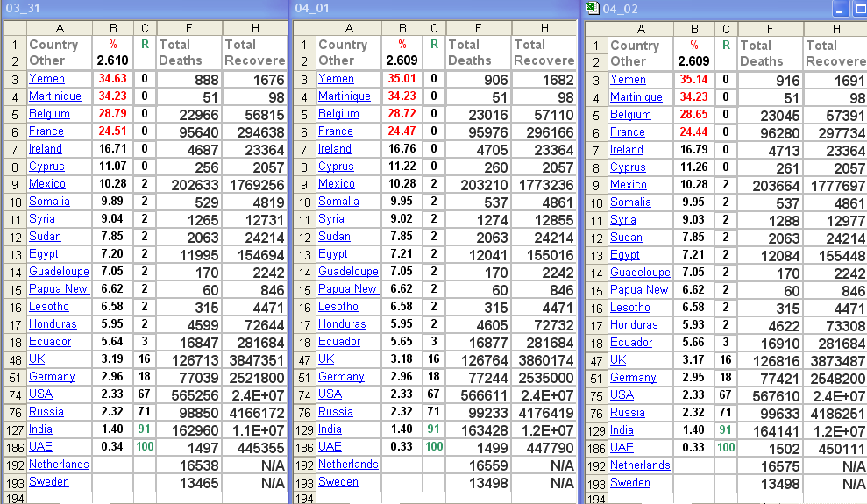Click the Netherlands link in 04_01 window

point(348,464)
